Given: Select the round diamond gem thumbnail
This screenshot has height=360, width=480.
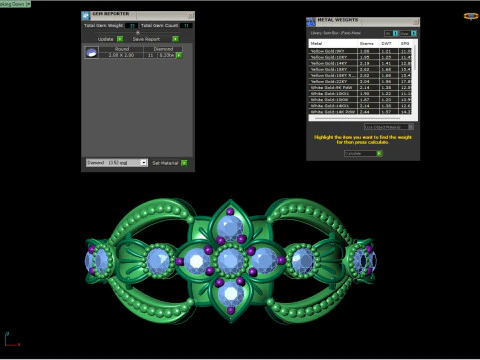Looking at the screenshot, I should [92, 52].
